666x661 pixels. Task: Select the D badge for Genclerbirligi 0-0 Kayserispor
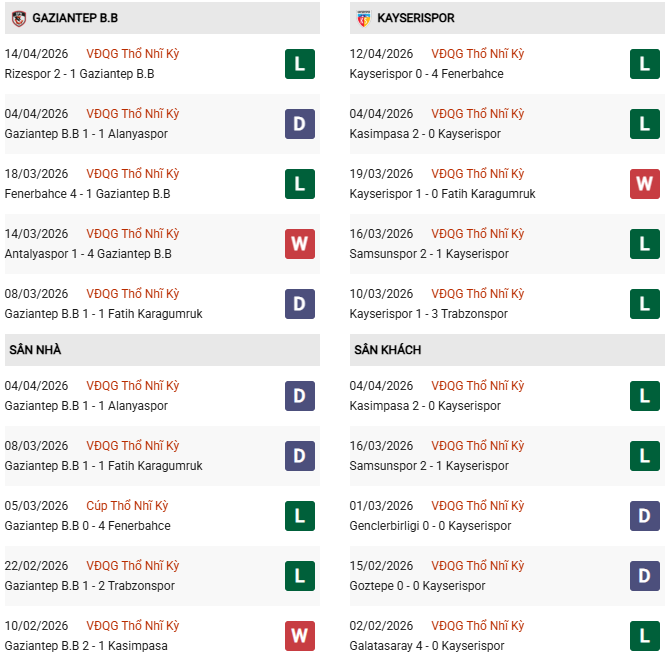[x=645, y=516]
